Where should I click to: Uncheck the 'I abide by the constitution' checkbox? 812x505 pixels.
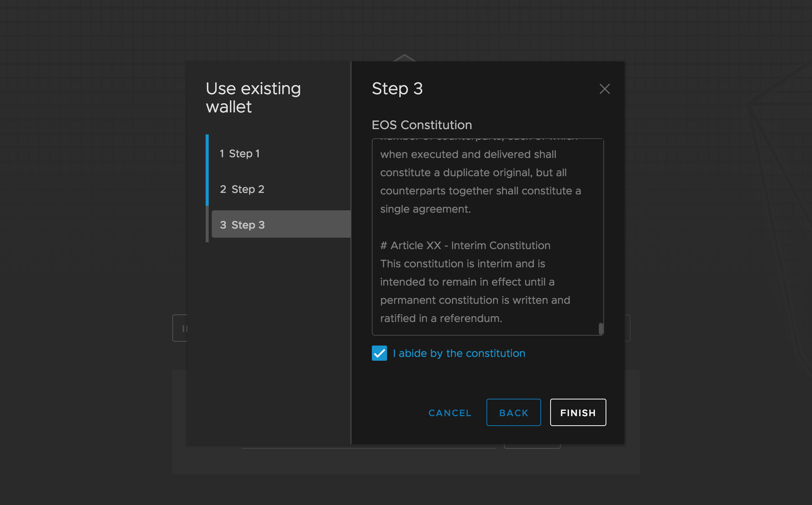379,353
